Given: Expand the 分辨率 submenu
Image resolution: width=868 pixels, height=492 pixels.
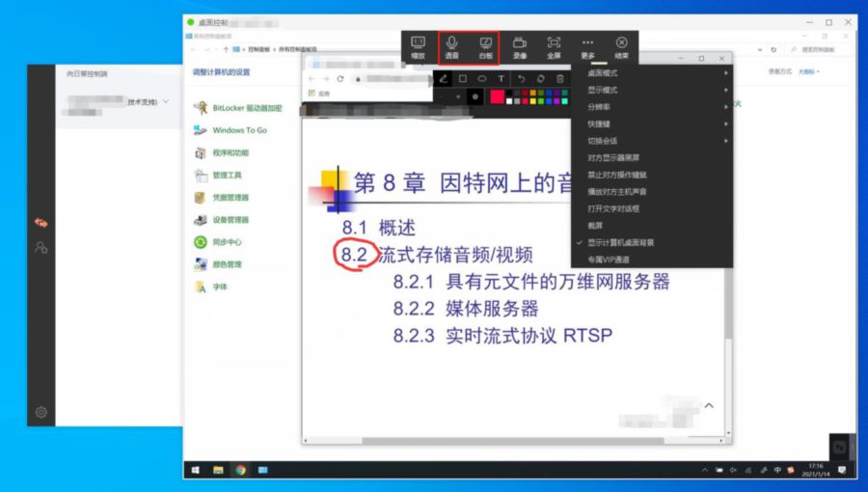Looking at the screenshot, I should coord(652,107).
